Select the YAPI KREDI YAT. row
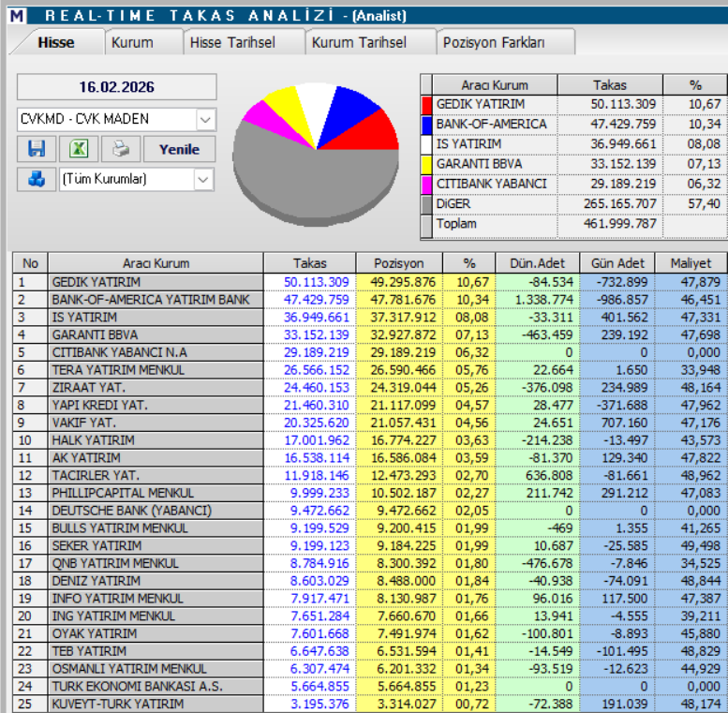728x713 pixels. point(370,406)
